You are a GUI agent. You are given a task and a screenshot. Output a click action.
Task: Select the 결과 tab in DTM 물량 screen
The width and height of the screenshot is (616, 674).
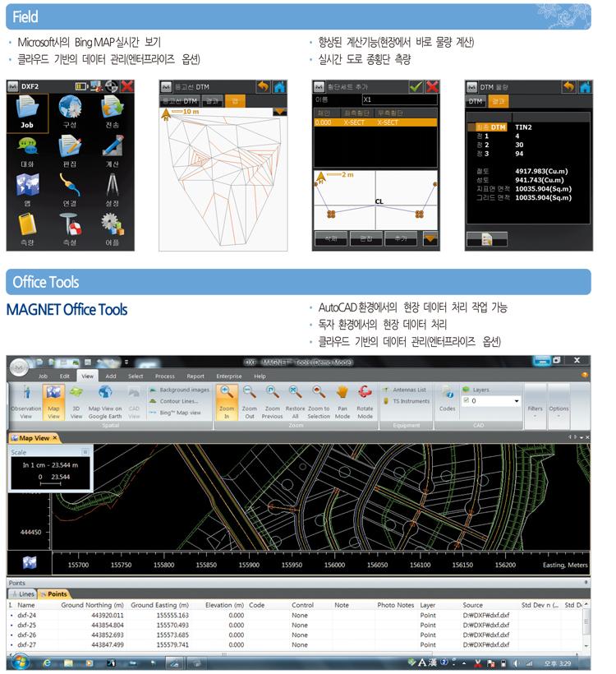pyautogui.click(x=498, y=101)
